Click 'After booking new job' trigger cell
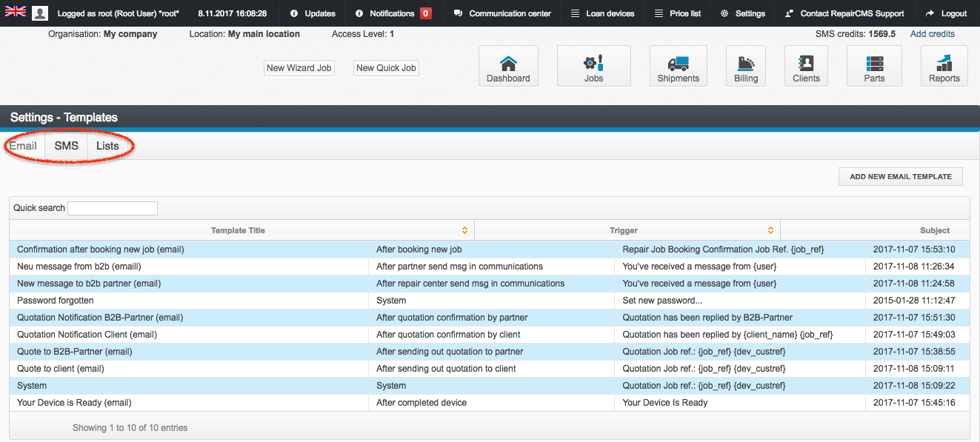980x442 pixels. [x=491, y=250]
